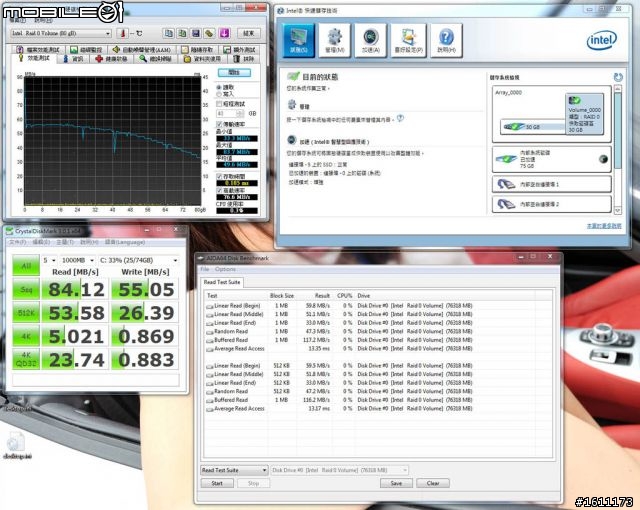This screenshot has height=510, width=640.
Task: Open the Read Test Suite dropdown in AIDA64
Action: coord(234,470)
